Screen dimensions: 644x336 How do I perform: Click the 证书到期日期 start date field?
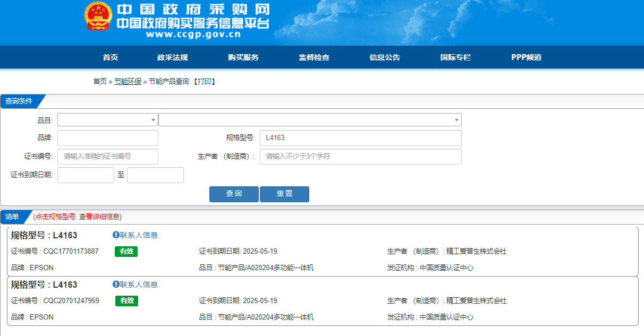(86, 175)
